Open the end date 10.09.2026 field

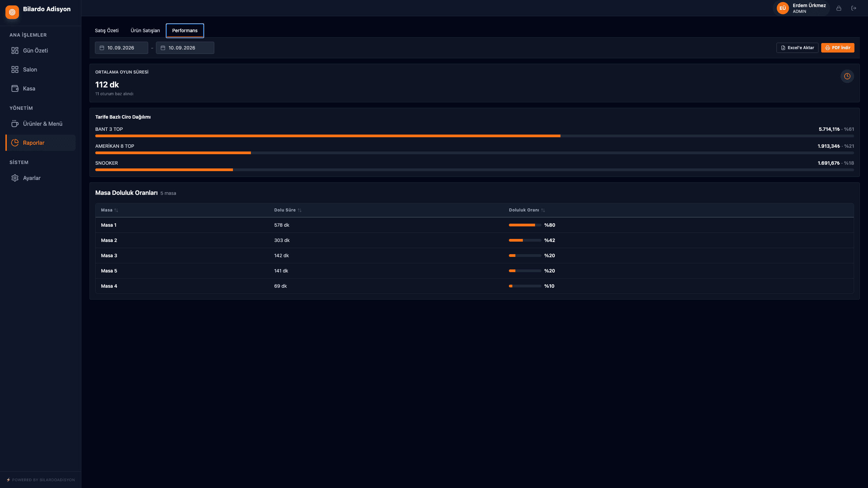coord(185,48)
